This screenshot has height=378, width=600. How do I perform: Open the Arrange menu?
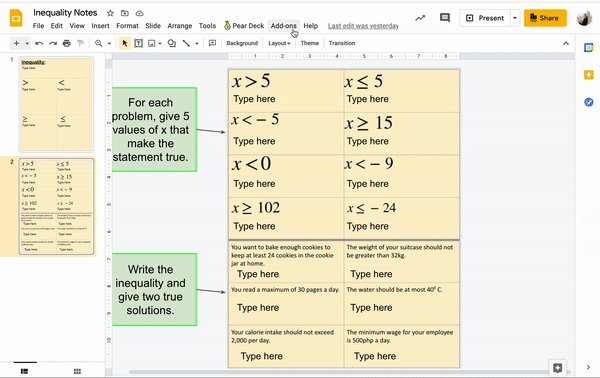[x=179, y=26]
